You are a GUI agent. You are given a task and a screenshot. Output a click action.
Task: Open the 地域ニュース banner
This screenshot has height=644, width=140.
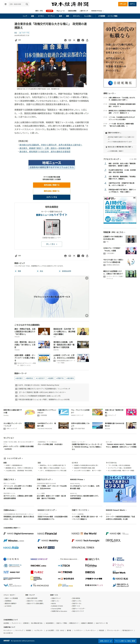[52, 165]
